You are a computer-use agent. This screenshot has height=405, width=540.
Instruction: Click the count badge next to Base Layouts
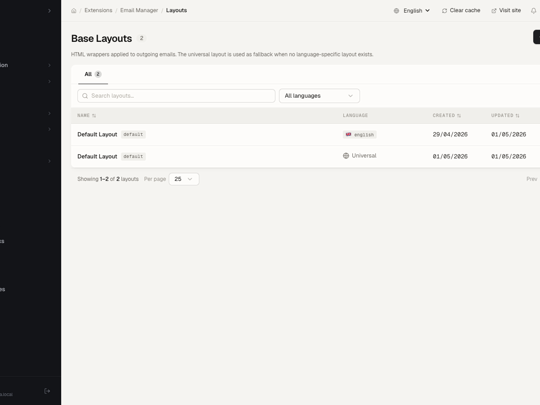(141, 38)
